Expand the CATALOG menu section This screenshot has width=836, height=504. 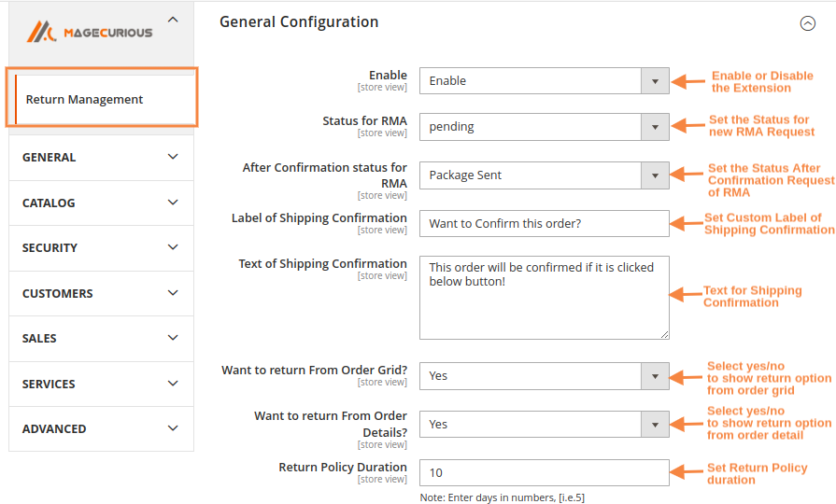pos(101,203)
